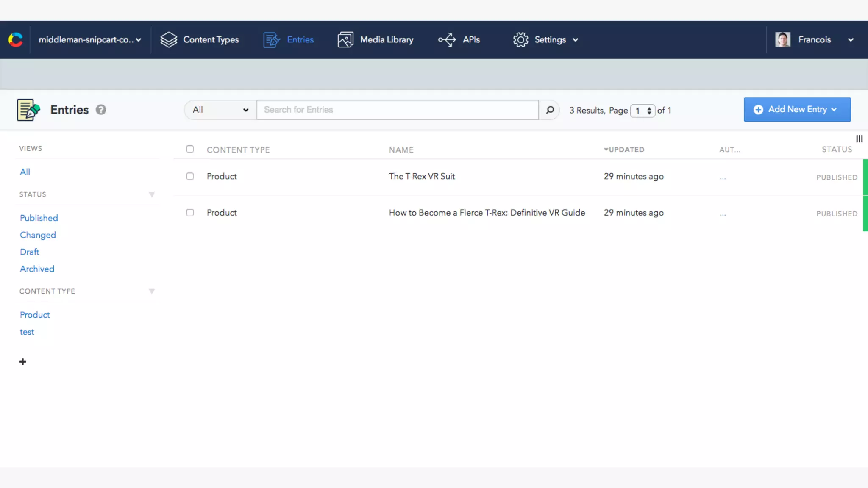Click the search magnifier icon

coord(550,110)
